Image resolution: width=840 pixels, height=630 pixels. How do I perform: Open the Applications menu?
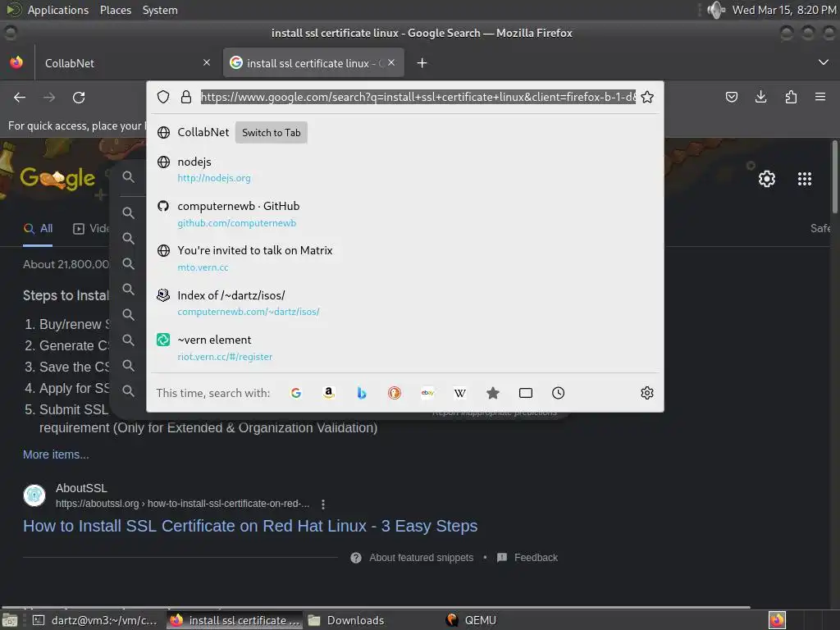click(x=58, y=10)
